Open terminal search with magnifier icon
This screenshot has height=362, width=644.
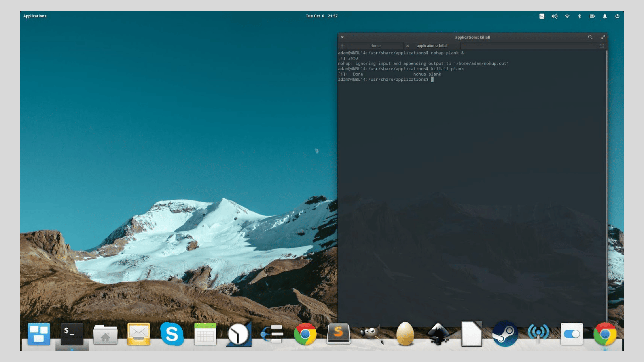590,37
